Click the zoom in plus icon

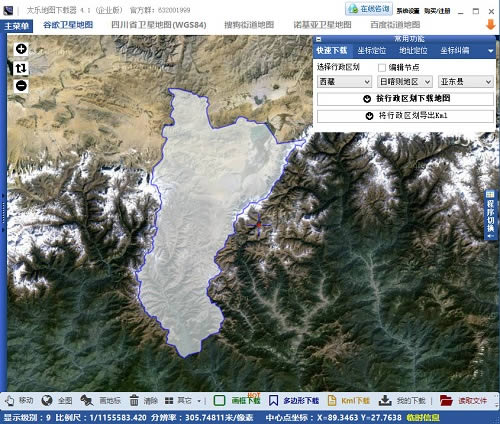pos(21,49)
